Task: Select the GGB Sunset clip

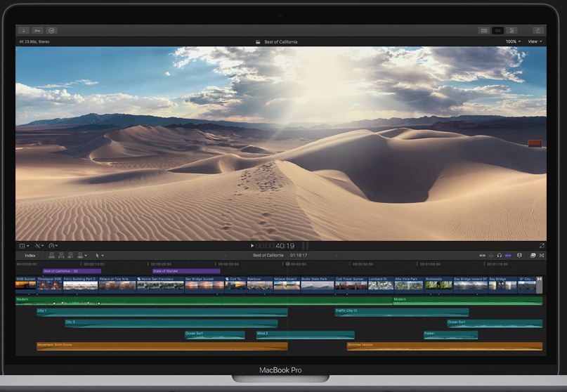Action: [26, 284]
